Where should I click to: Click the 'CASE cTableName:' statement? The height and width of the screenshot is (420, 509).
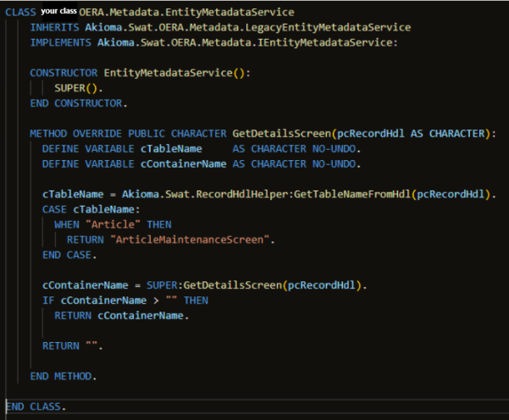pos(91,210)
